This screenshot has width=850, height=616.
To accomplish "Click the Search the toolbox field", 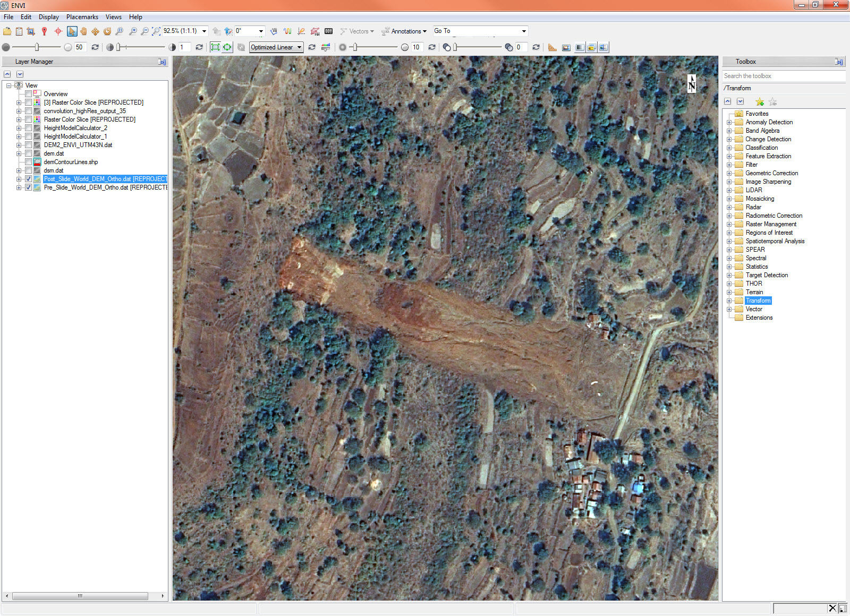I will pos(783,76).
